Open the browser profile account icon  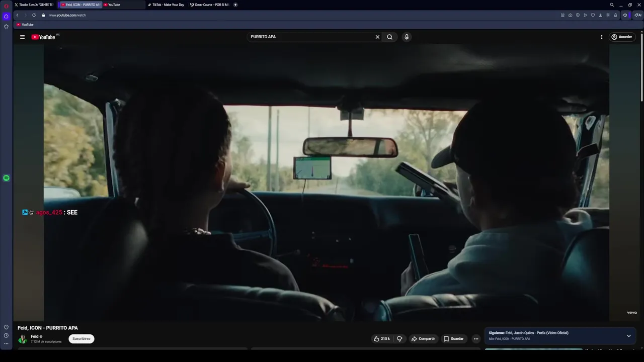click(615, 15)
